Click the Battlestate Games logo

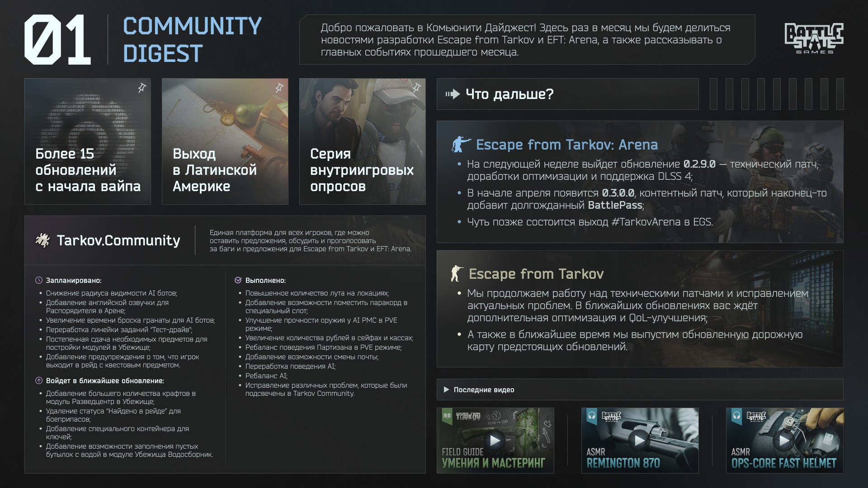click(x=814, y=39)
